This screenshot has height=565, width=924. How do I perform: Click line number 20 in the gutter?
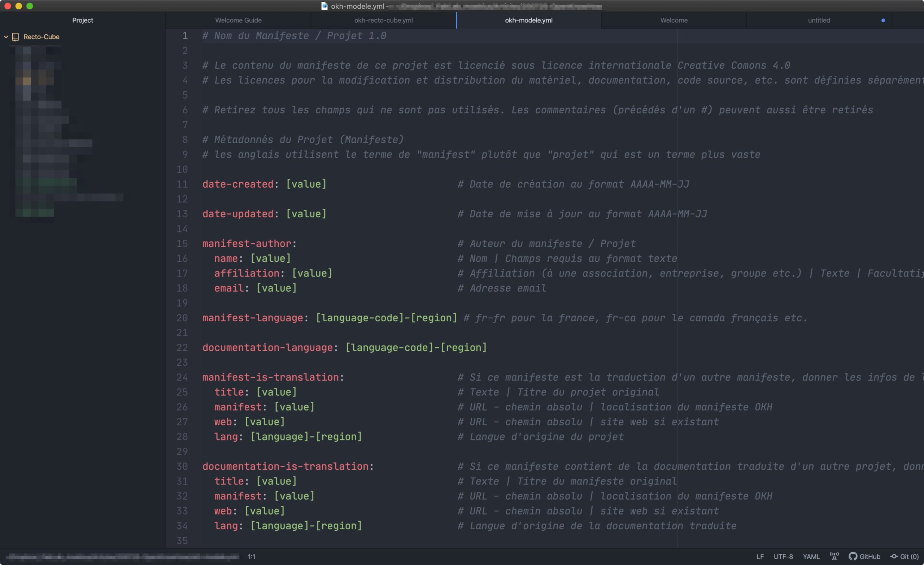pyautogui.click(x=182, y=318)
